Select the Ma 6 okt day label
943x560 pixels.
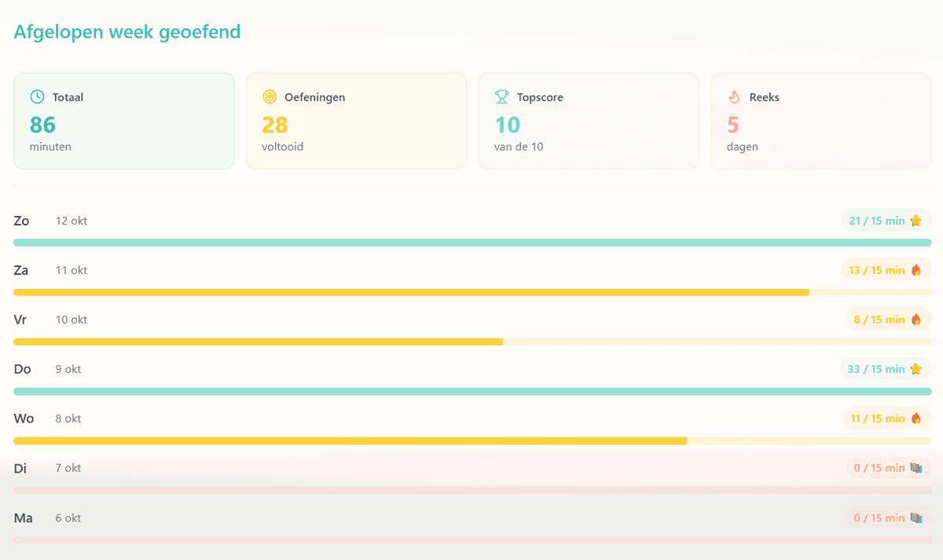point(23,518)
